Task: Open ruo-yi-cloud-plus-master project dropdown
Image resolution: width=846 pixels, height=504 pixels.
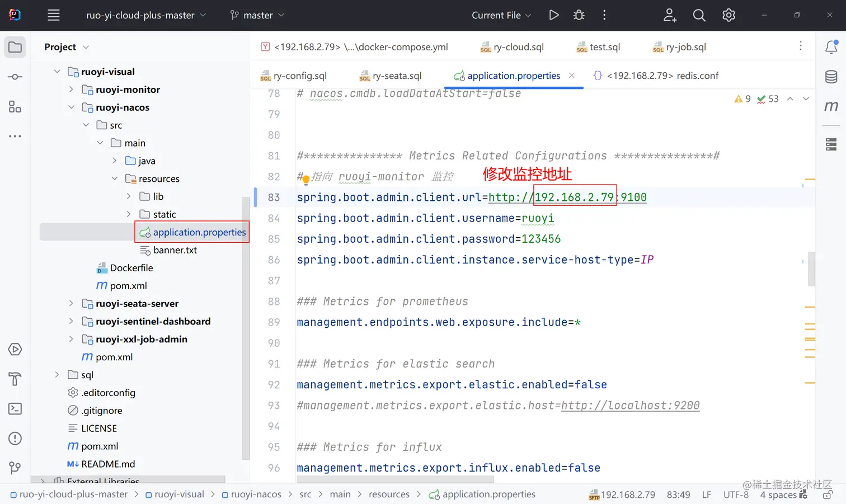Action: tap(146, 15)
